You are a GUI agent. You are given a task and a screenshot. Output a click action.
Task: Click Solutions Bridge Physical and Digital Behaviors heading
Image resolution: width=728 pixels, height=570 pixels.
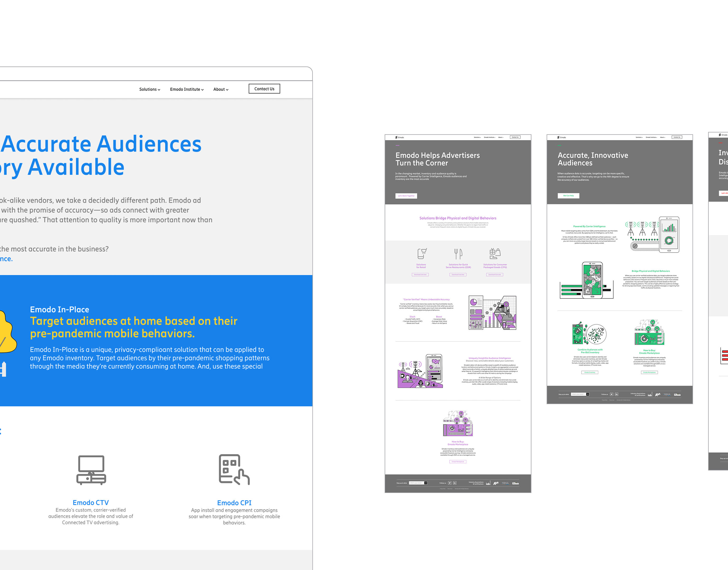(458, 218)
